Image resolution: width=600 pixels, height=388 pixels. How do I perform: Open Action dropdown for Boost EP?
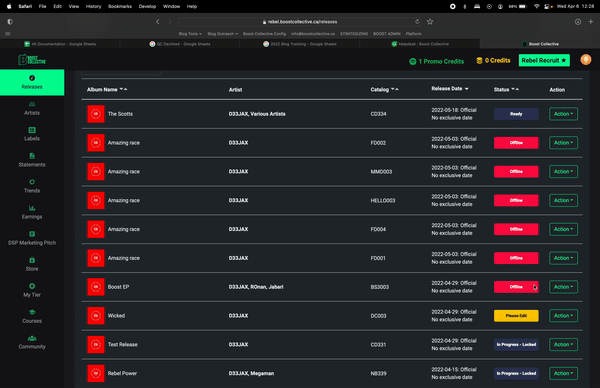(x=563, y=287)
